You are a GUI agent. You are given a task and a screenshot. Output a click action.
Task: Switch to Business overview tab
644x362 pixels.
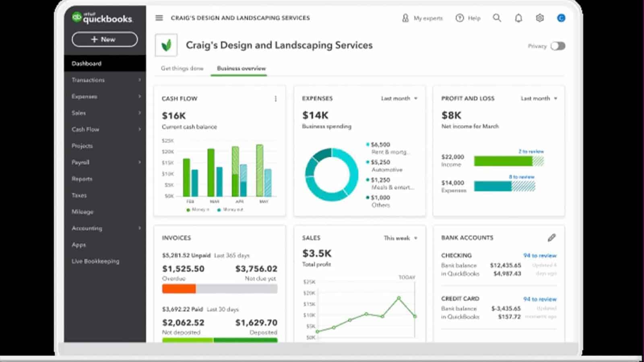[x=241, y=68]
